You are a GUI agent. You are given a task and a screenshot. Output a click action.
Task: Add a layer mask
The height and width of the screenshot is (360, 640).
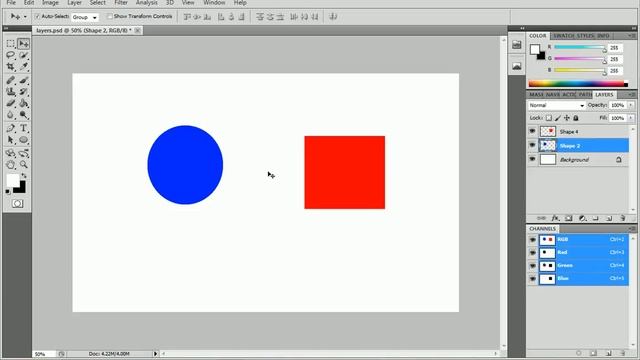[569, 218]
